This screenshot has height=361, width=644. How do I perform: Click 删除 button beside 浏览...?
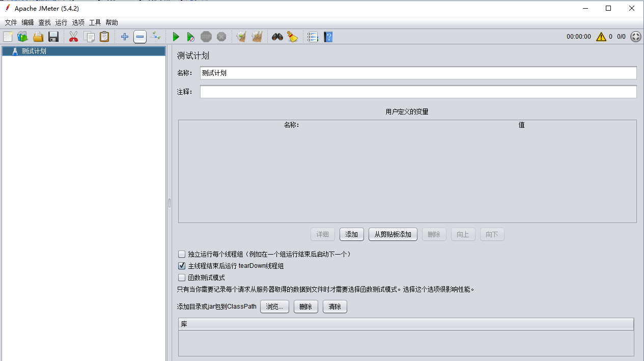click(306, 307)
